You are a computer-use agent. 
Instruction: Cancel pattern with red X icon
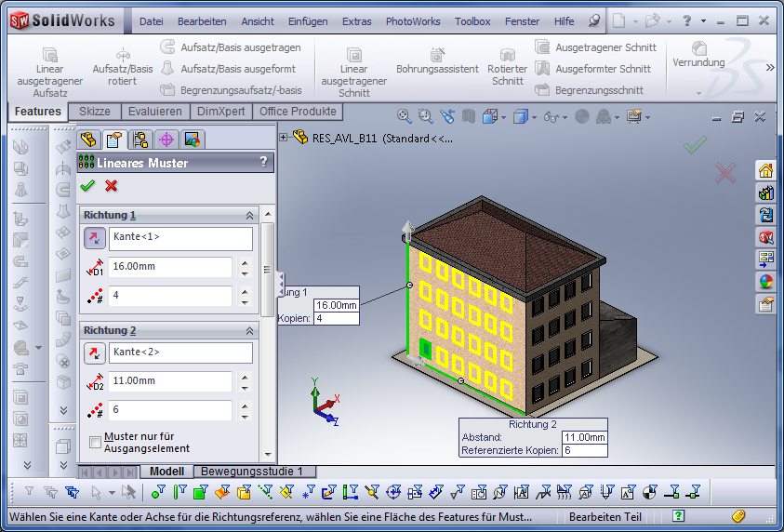(x=112, y=186)
